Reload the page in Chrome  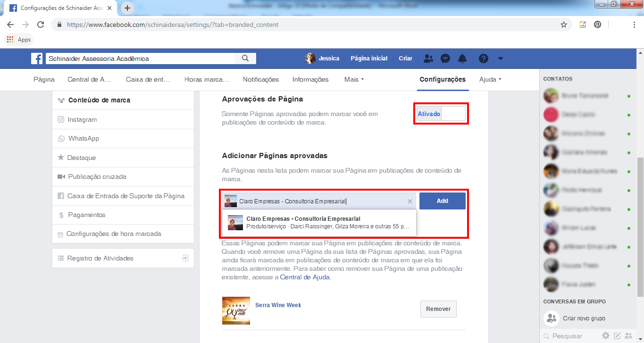[41, 25]
